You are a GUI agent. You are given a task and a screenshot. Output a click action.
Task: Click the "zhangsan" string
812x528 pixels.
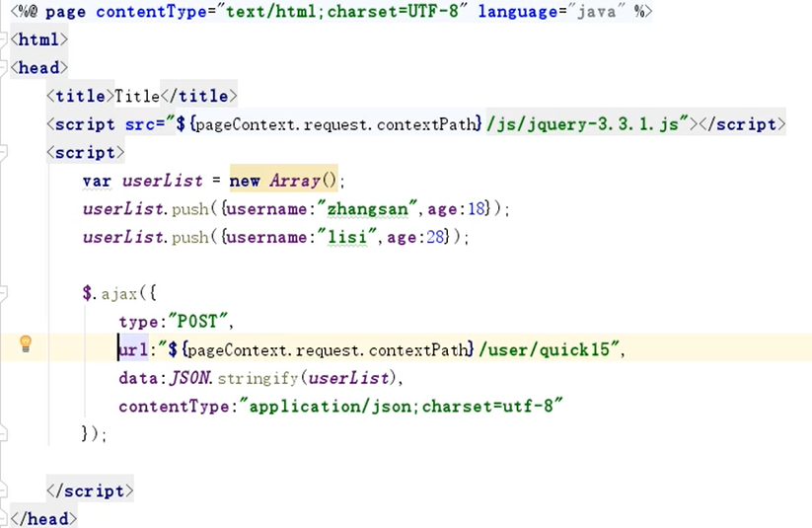click(x=367, y=209)
